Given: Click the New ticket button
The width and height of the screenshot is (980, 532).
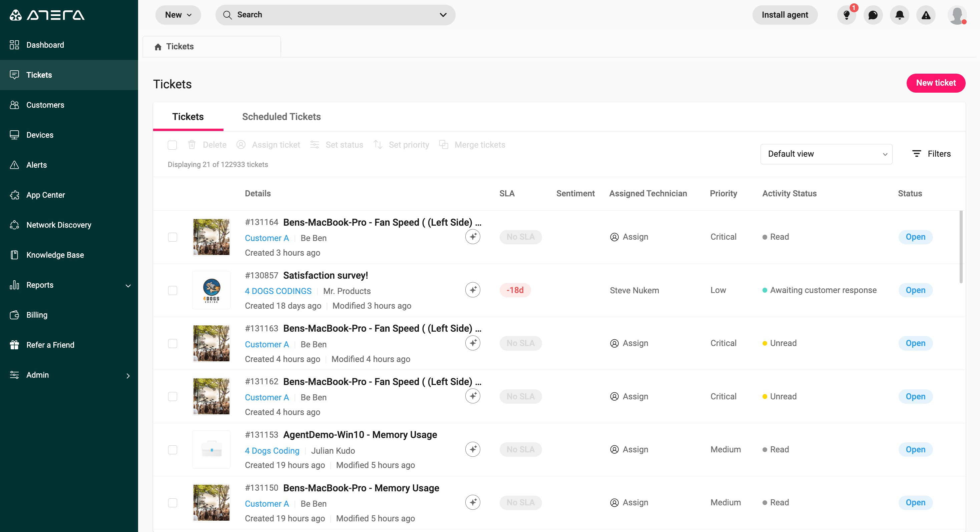Looking at the screenshot, I should click(936, 83).
